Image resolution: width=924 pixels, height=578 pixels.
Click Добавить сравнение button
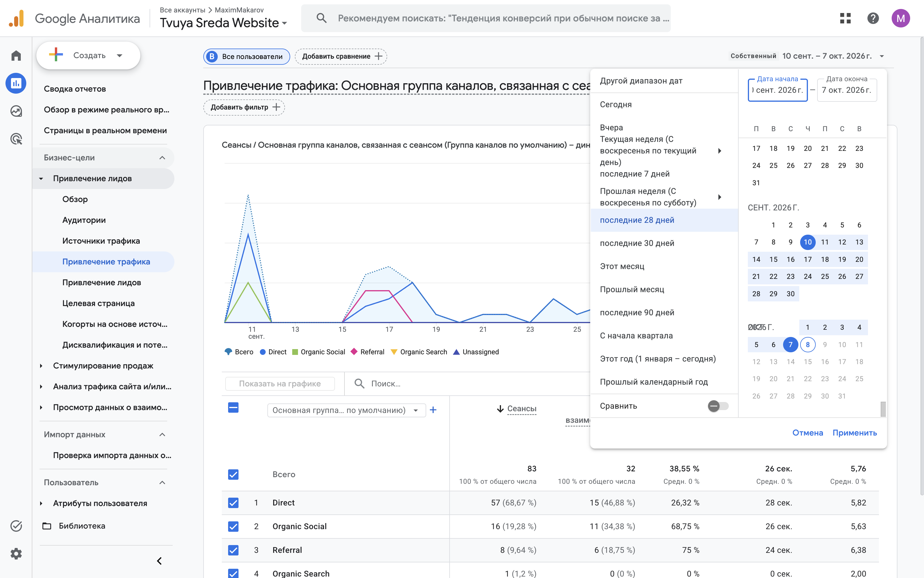coord(341,57)
